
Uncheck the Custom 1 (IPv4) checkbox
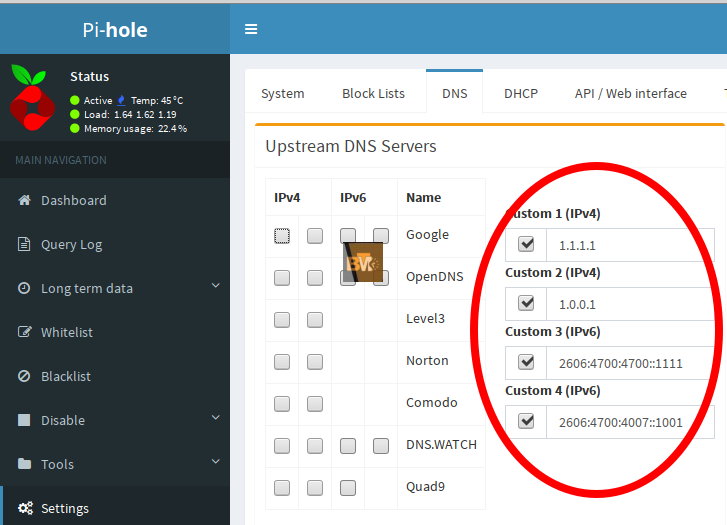[x=526, y=244]
